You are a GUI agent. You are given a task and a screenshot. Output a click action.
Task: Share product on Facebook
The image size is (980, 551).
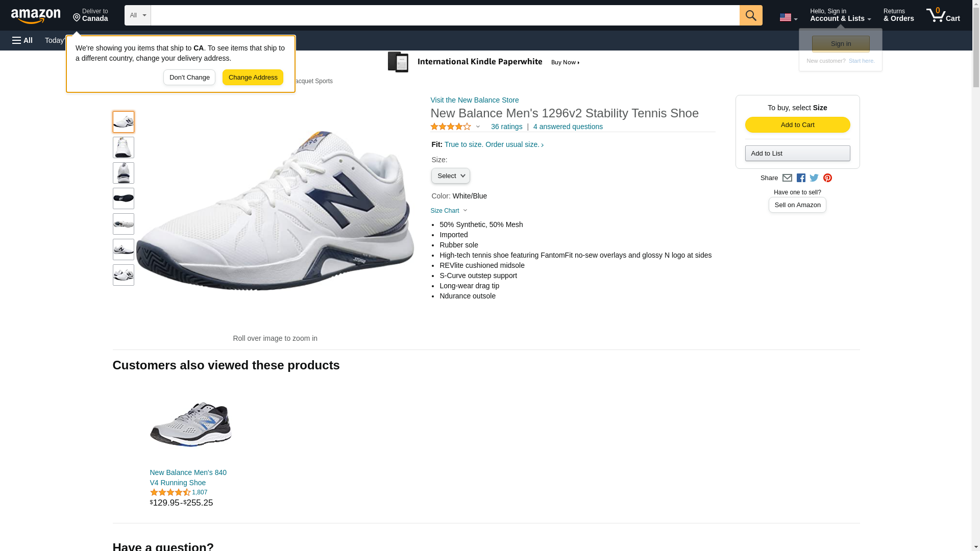[x=801, y=178]
